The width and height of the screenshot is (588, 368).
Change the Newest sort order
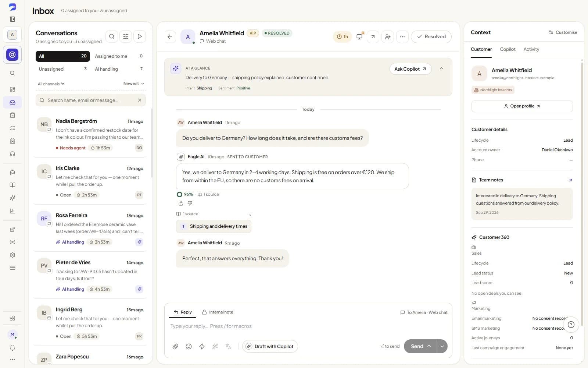(x=134, y=84)
